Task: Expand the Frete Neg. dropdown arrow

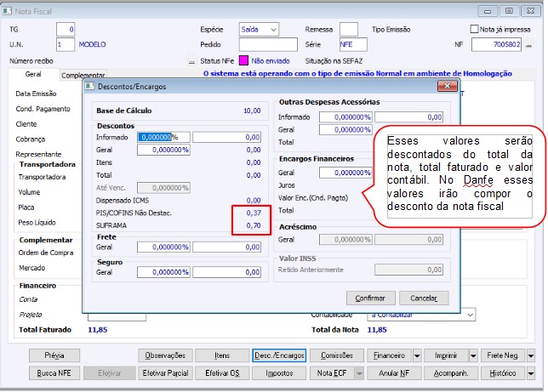Action: 530,355
